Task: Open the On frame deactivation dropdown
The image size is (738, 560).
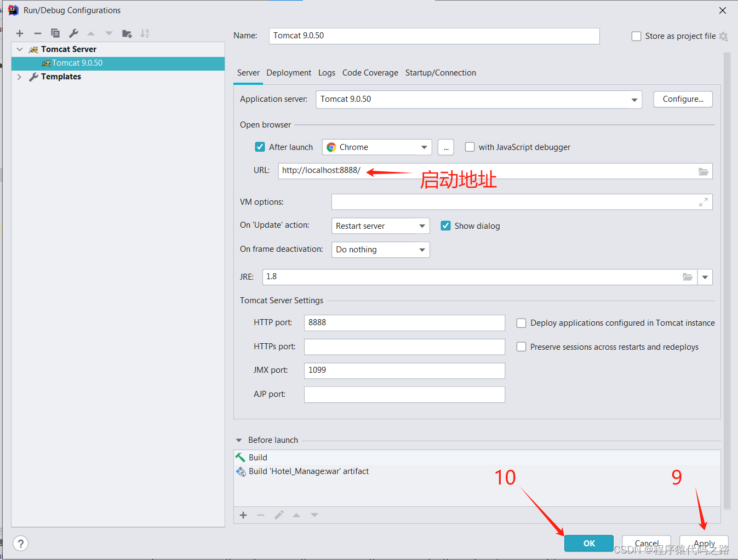Action: pos(380,250)
